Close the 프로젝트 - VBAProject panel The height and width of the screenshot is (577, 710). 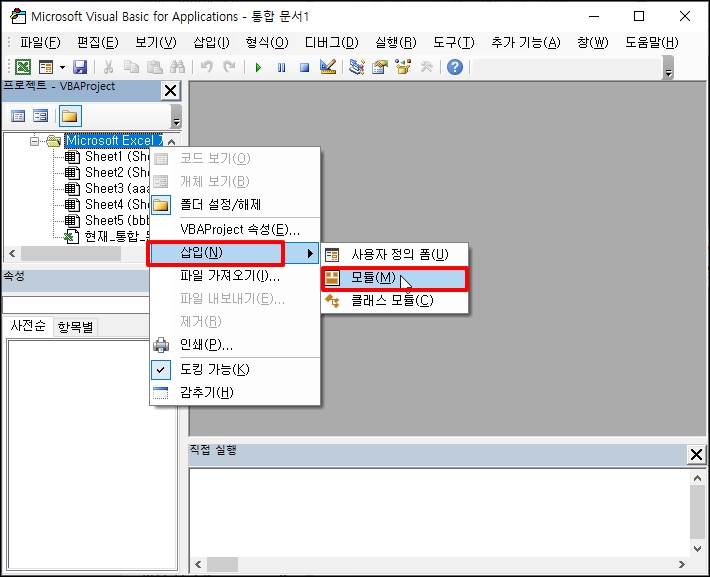pos(171,91)
